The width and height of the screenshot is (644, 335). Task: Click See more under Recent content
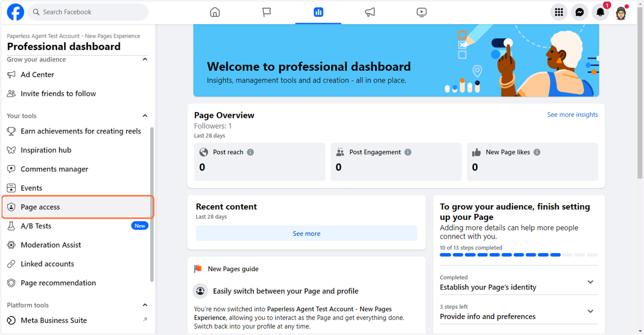coord(306,234)
